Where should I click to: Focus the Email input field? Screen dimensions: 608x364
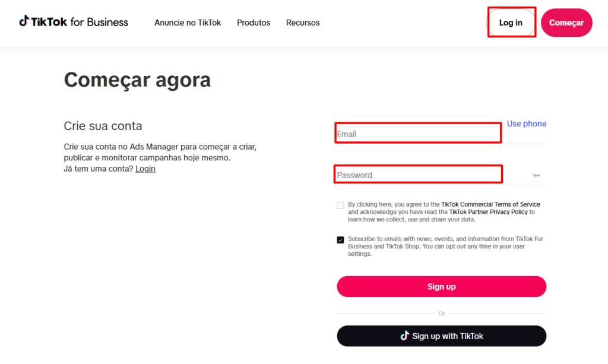[x=419, y=134]
